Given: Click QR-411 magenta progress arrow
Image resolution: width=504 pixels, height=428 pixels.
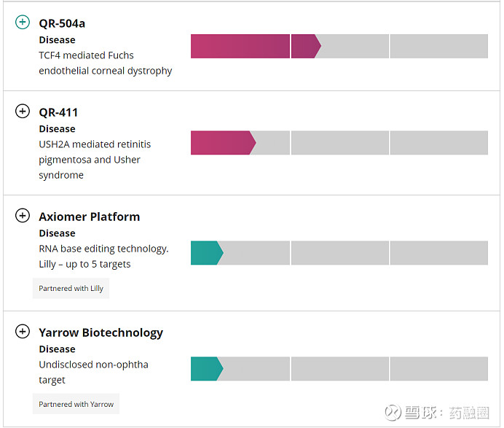Looking at the screenshot, I should [x=224, y=143].
